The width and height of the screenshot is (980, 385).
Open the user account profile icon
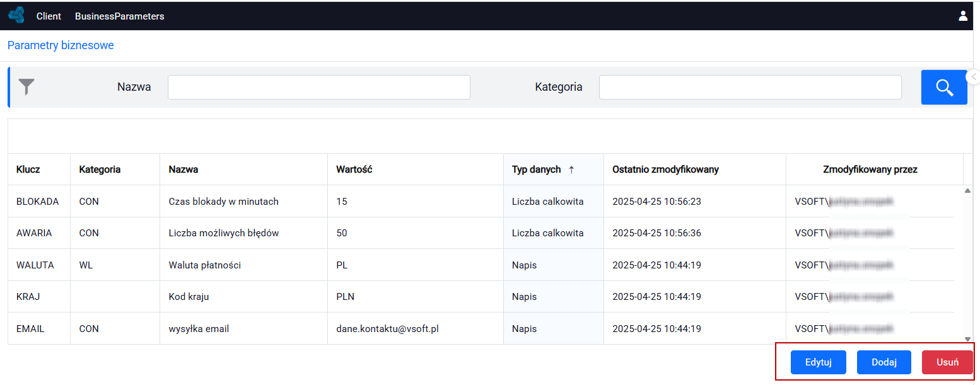coord(963,16)
